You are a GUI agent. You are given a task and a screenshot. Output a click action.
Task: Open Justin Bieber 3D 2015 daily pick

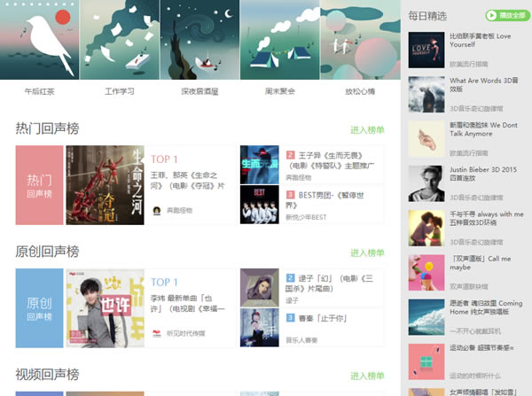(483, 174)
